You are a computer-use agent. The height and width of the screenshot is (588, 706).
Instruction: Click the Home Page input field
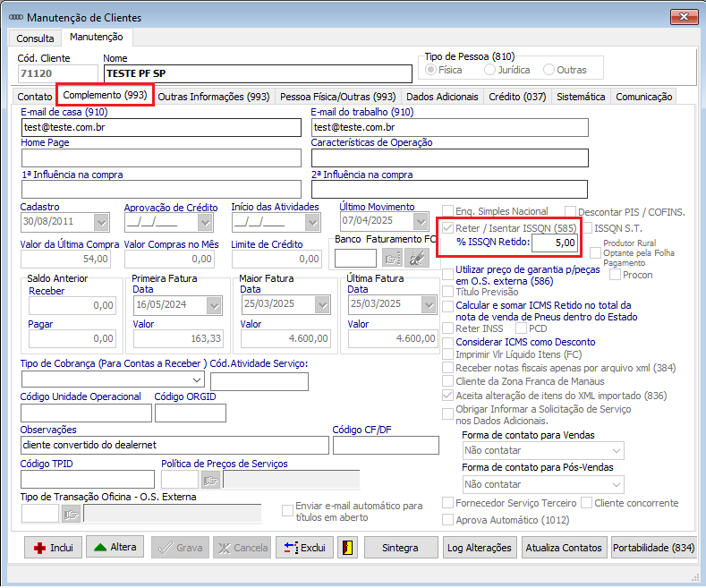tap(161, 158)
